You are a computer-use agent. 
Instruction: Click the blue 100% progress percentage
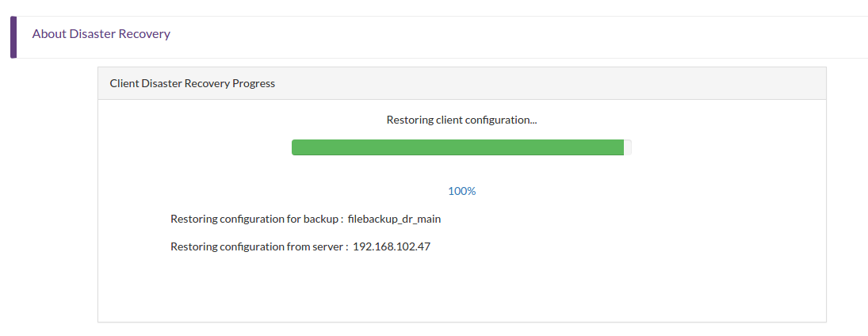tap(461, 191)
